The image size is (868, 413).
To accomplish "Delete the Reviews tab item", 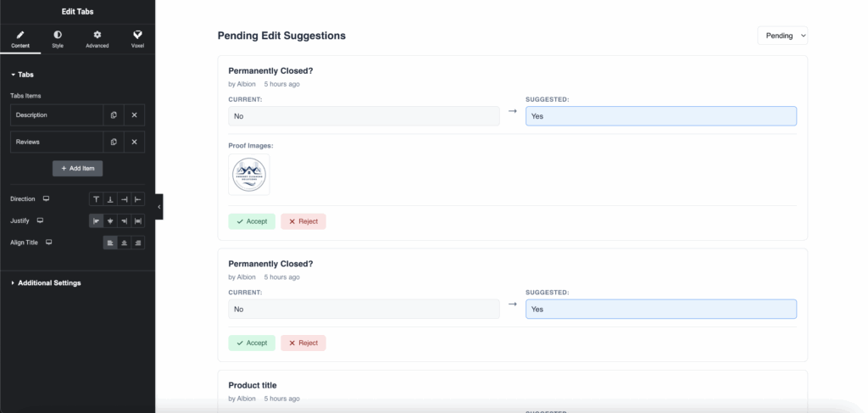I will (134, 142).
